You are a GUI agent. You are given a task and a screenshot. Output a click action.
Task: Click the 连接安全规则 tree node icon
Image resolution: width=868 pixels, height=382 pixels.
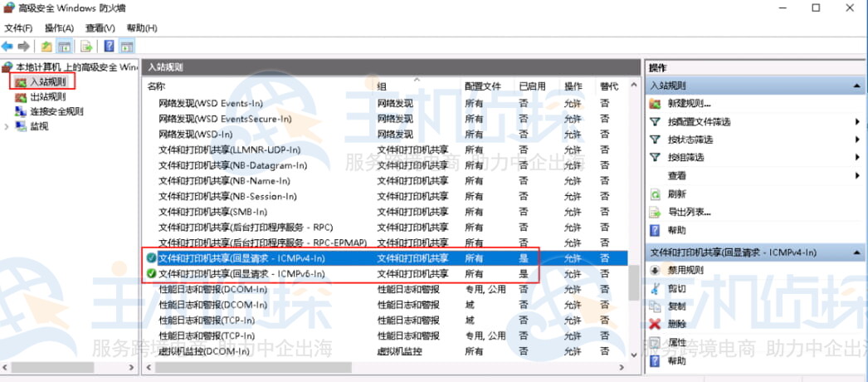tap(21, 111)
